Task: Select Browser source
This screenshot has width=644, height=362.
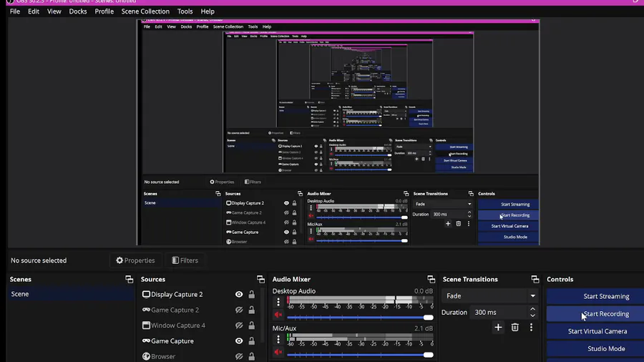Action: coord(163,356)
